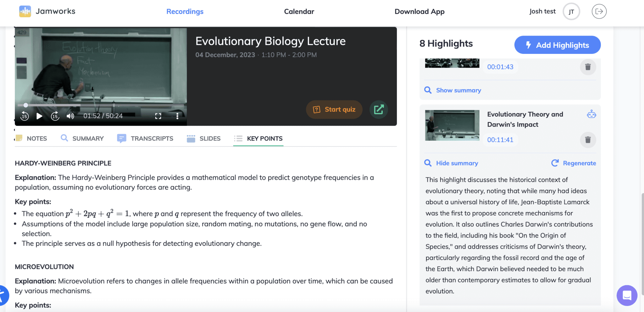Mute the video volume
The width and height of the screenshot is (644, 312).
(70, 116)
